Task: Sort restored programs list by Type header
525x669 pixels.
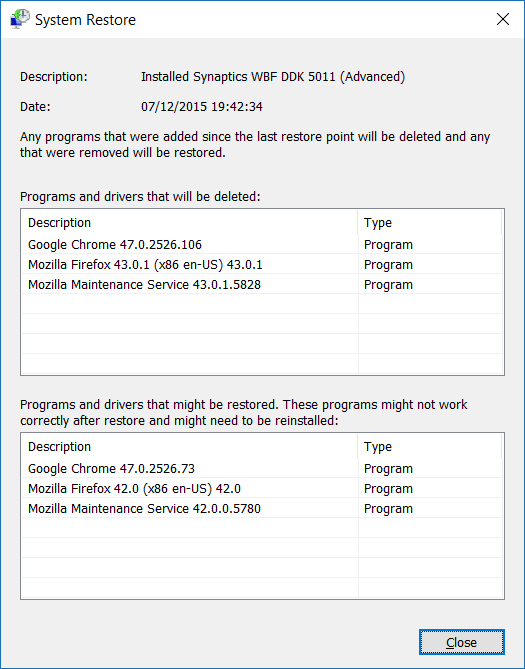Action: pos(430,446)
